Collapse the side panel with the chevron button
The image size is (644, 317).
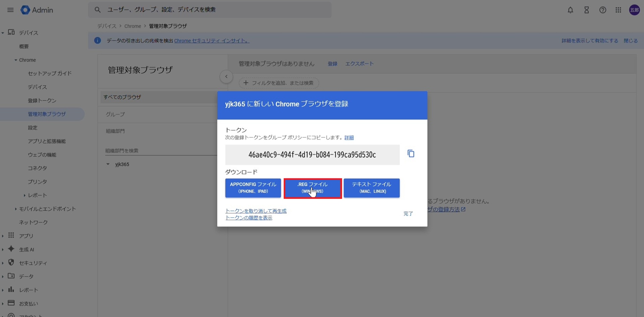(x=226, y=77)
